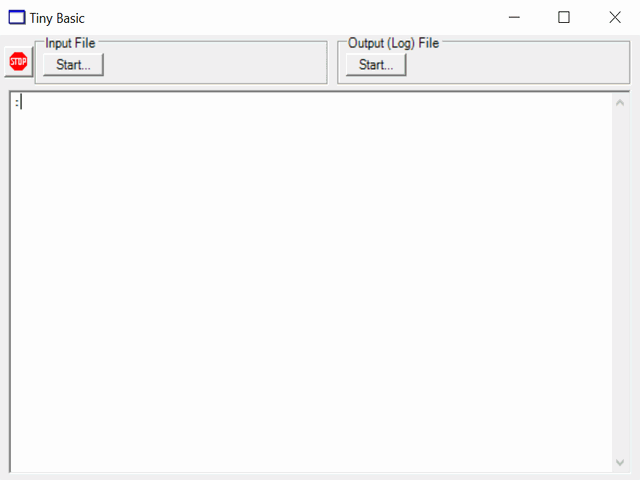Close the Tiny Basic window

[615, 18]
